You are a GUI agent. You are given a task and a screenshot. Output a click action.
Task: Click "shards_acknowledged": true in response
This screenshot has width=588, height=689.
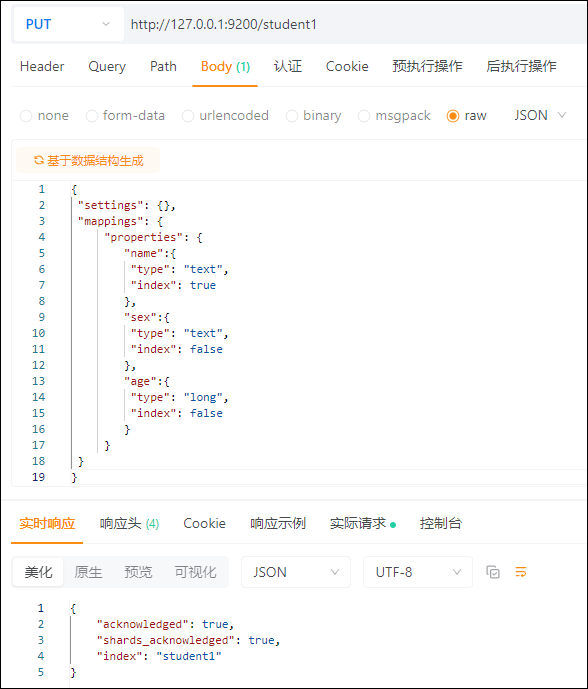click(x=189, y=640)
